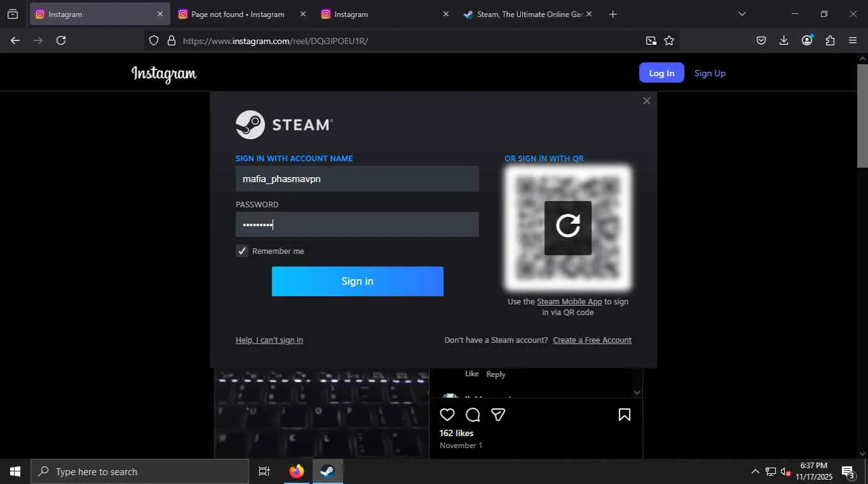
Task: Open the Windows notification center
Action: 848,471
